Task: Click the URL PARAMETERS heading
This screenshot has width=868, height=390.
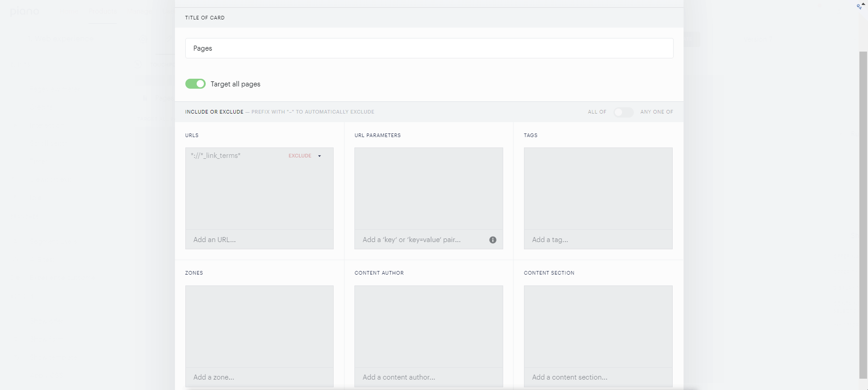Action: pyautogui.click(x=377, y=136)
